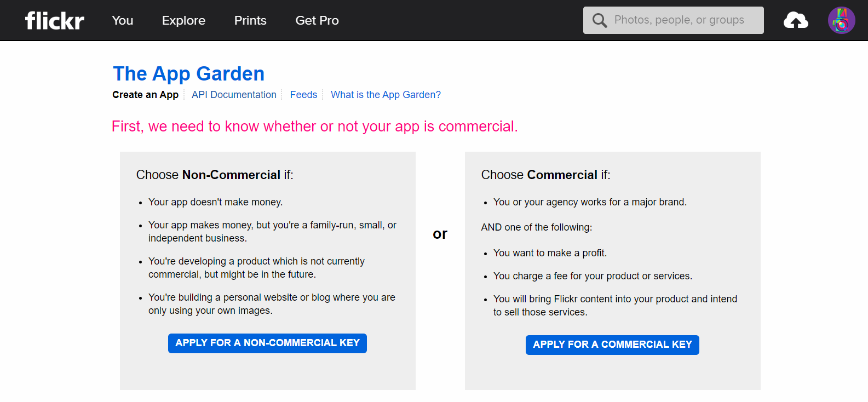This screenshot has height=402, width=868.
Task: Go to the Feeds link
Action: point(303,95)
